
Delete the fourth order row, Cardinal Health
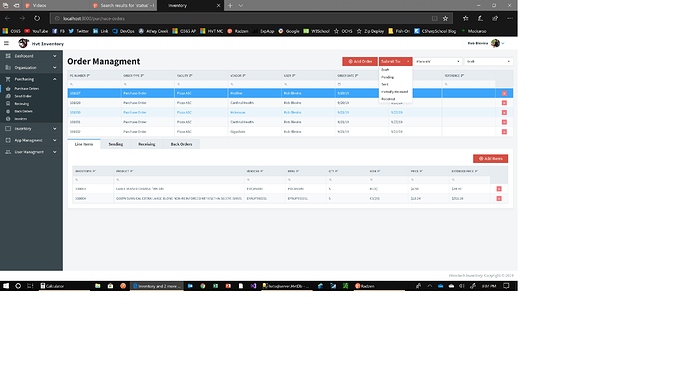click(x=504, y=122)
